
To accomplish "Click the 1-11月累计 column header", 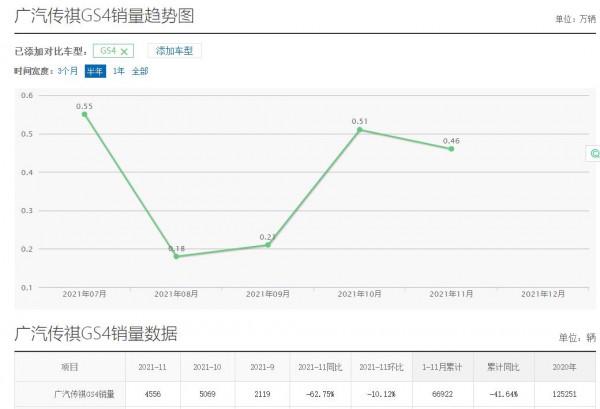I will [442, 367].
